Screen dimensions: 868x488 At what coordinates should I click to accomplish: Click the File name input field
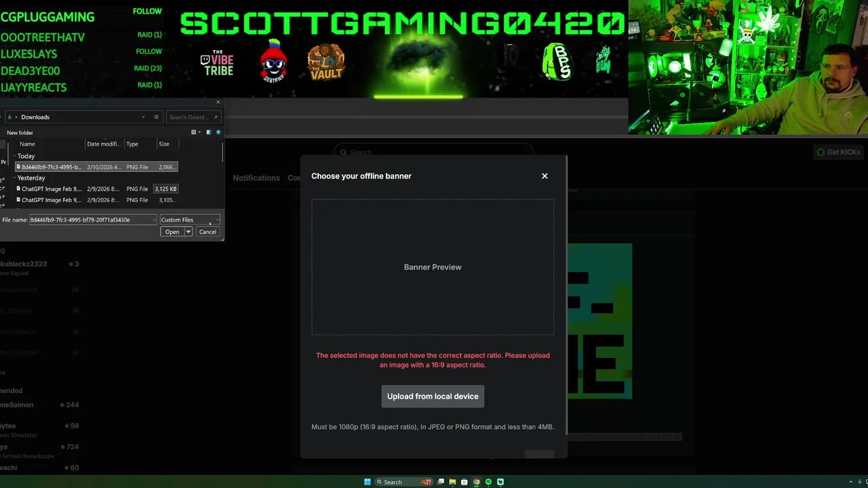tap(92, 220)
